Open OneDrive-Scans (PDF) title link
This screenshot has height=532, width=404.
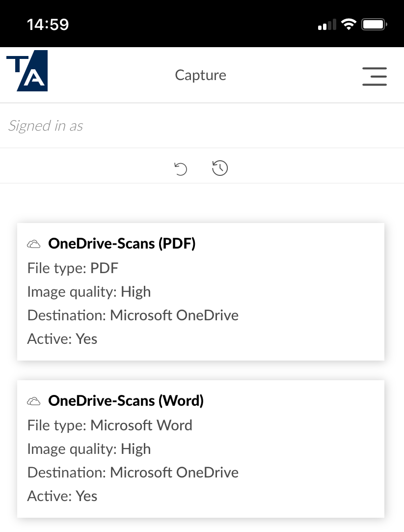click(x=121, y=243)
